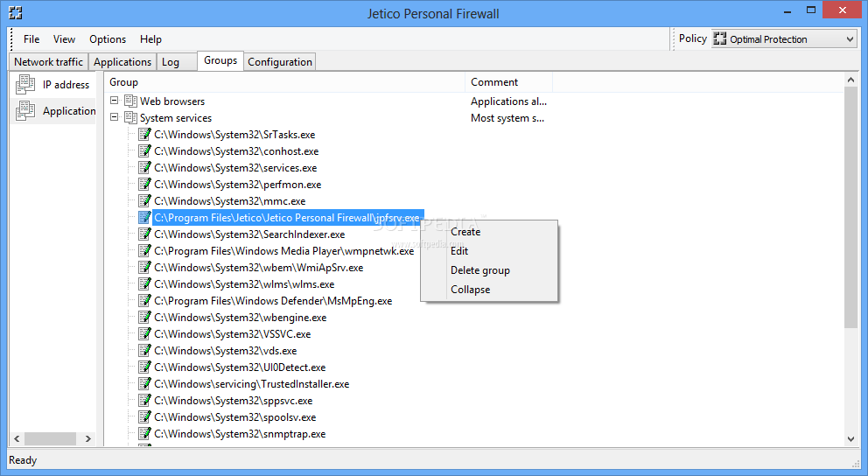Click the Application group icon in sidebar
868x476 pixels.
[24, 111]
